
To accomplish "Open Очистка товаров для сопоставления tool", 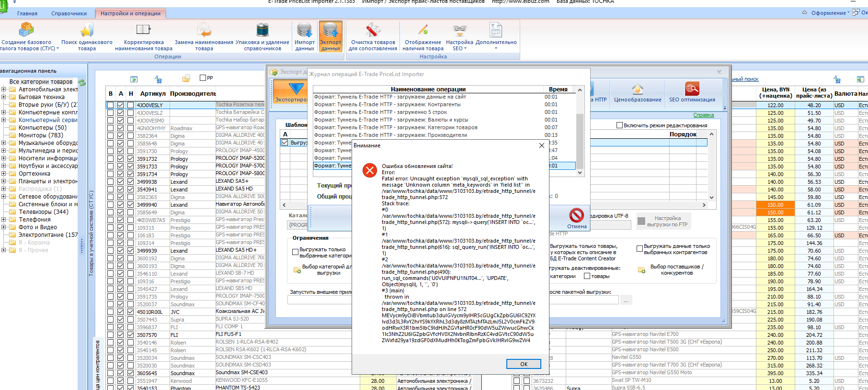I will (x=373, y=37).
